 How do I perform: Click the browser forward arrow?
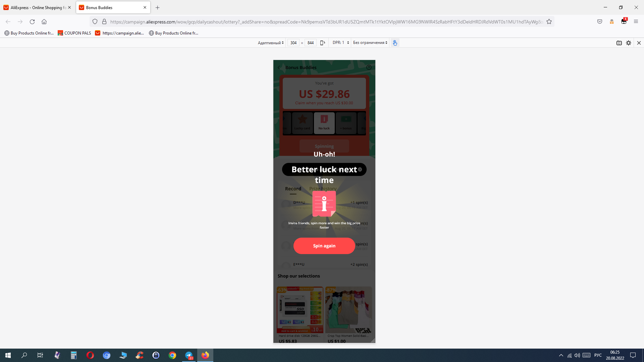pos(20,22)
